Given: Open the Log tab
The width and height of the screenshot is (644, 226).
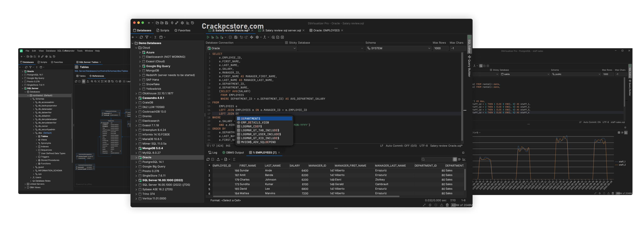Looking at the screenshot, I should pyautogui.click(x=212, y=153).
